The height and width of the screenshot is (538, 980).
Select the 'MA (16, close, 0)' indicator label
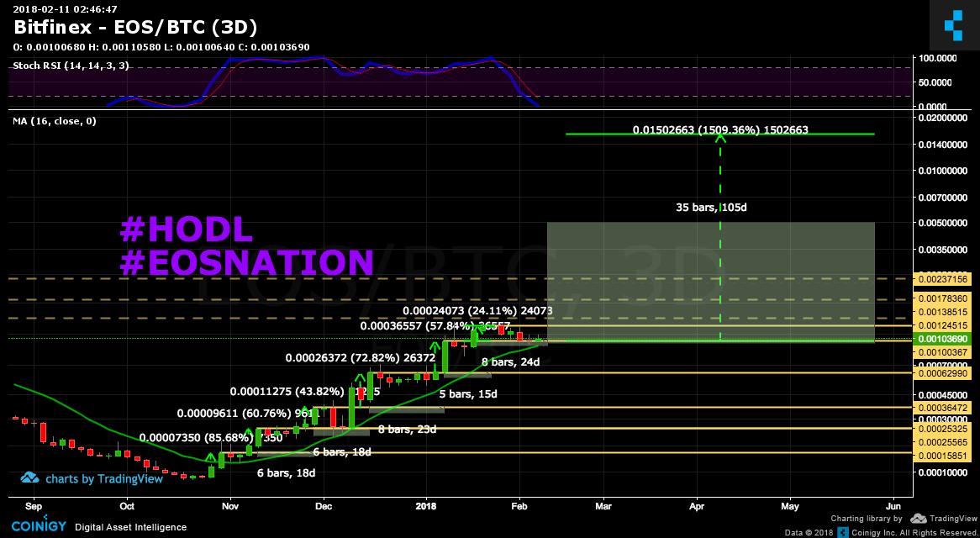click(x=55, y=121)
